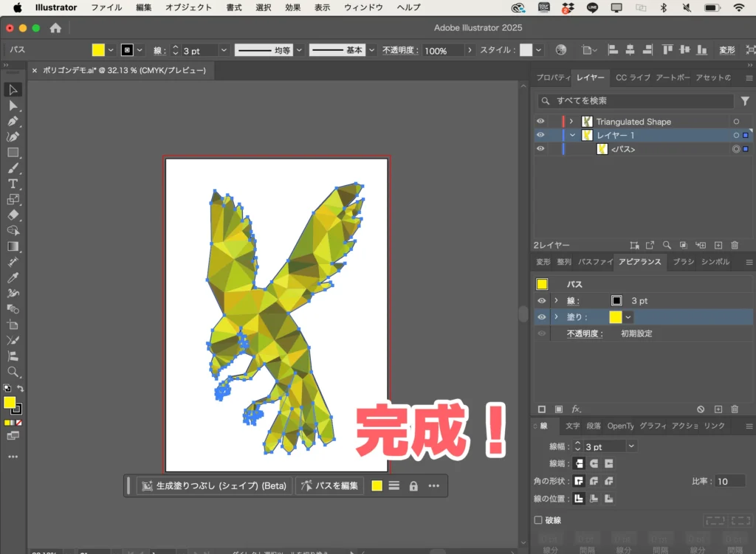This screenshot has height=554, width=756.
Task: Switch to the アピアランス tab
Action: 639,262
